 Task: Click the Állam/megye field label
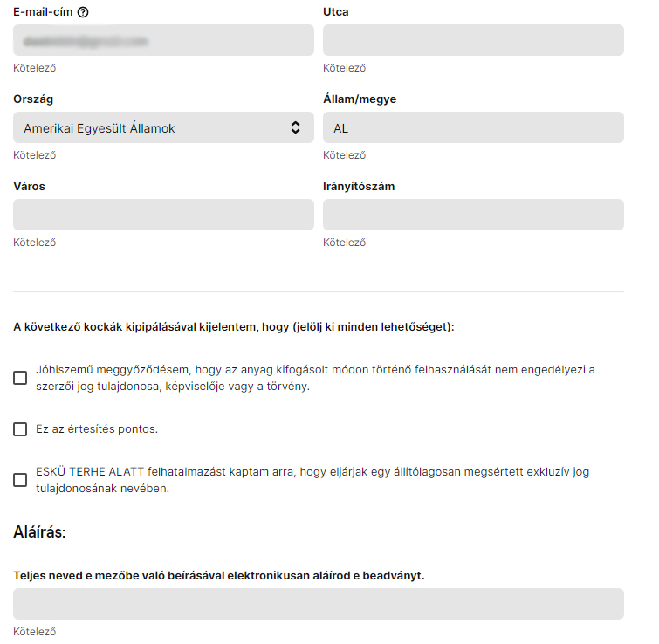(x=360, y=99)
